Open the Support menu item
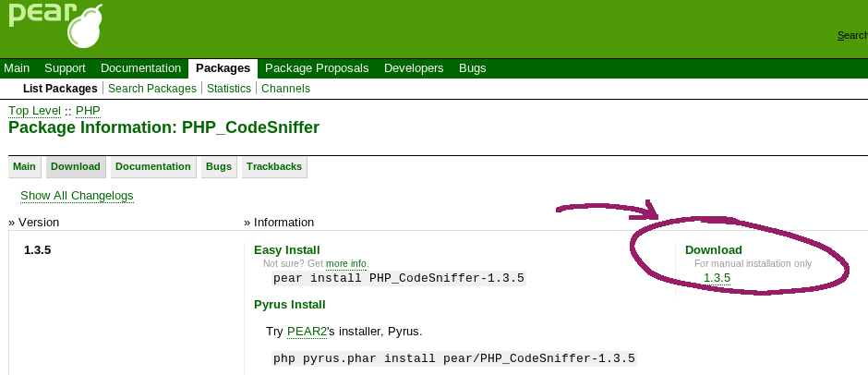This screenshot has width=868, height=375. 65,68
